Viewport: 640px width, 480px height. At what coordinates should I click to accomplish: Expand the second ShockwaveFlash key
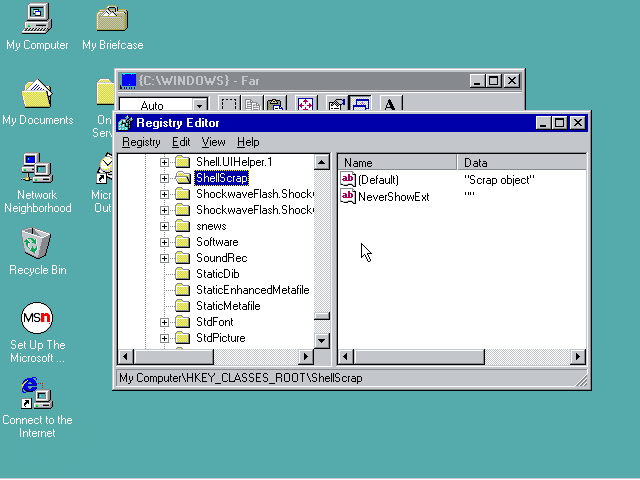click(164, 210)
